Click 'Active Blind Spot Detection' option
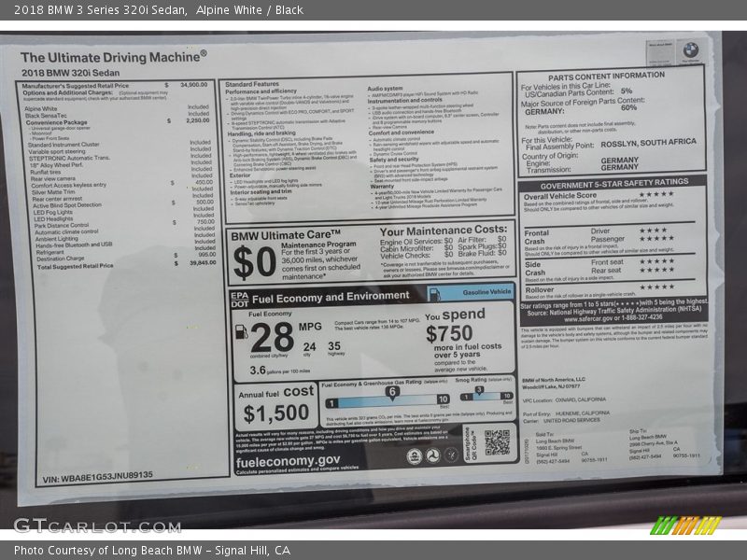This screenshot has width=747, height=560. (67, 205)
